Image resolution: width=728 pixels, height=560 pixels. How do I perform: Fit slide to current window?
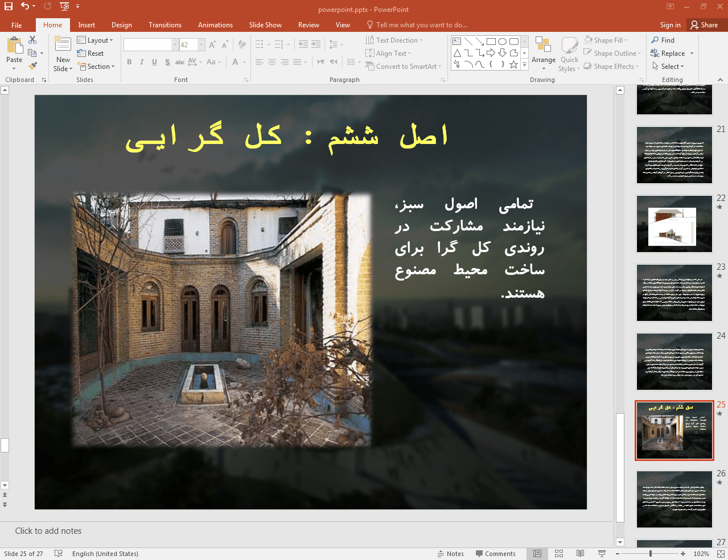click(721, 554)
